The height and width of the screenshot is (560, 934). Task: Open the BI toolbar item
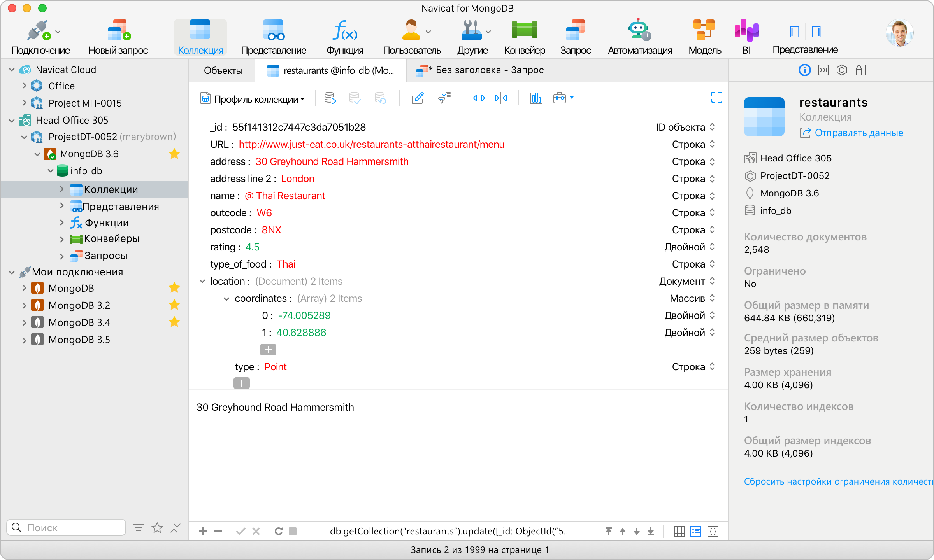(x=746, y=37)
